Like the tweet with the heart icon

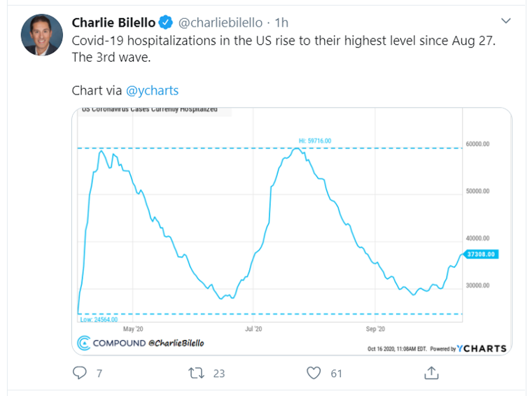tap(314, 373)
